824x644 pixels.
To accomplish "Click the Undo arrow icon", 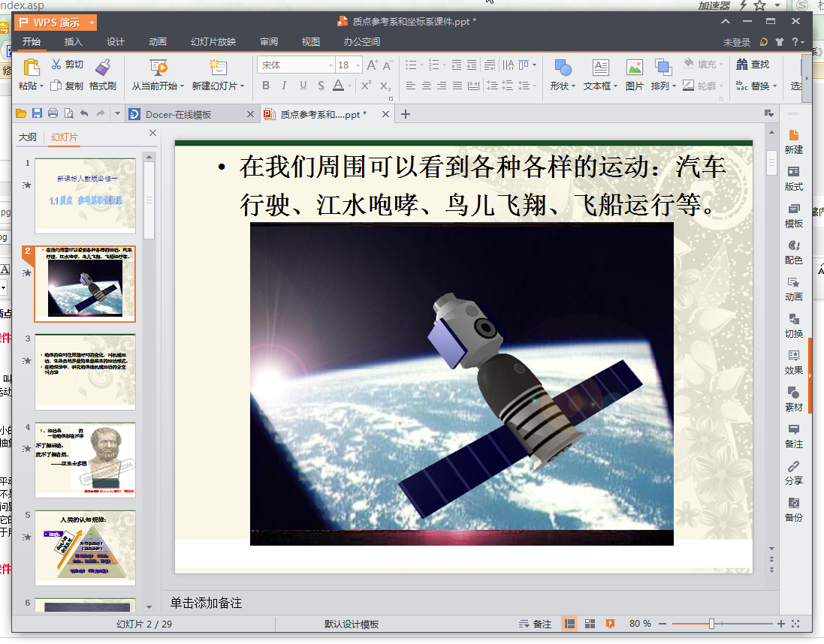I will [84, 113].
